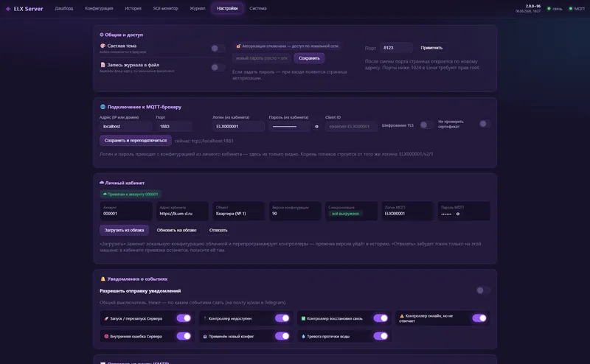Toggle off Контроллер восстановил связь notification
Image resolution: width=590 pixels, height=364 pixels.
(381, 318)
